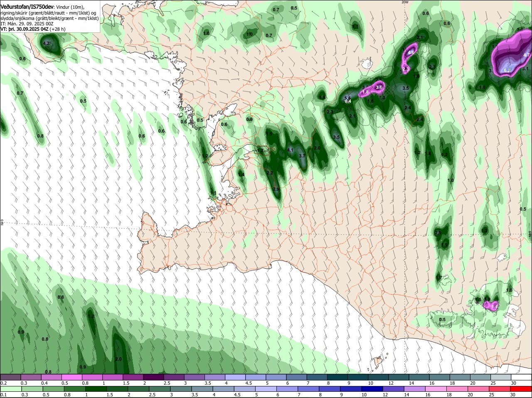
Task: Click the slydda/snjókoma legend description line
Action: click(49, 18)
